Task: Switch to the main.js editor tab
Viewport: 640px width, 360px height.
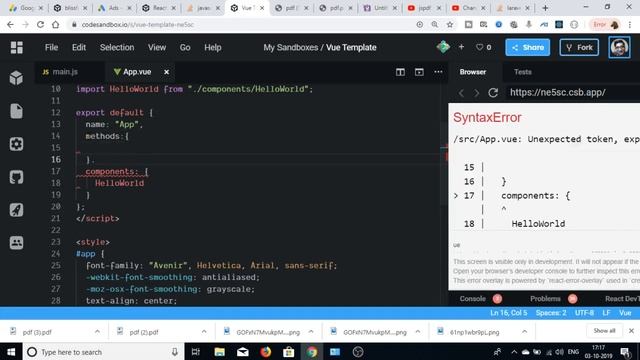Action: [65, 72]
